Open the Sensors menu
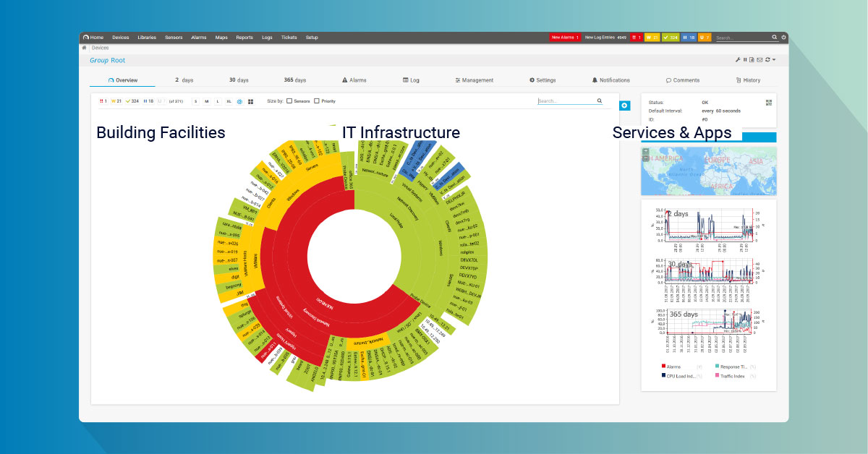868x454 pixels. pos(174,37)
